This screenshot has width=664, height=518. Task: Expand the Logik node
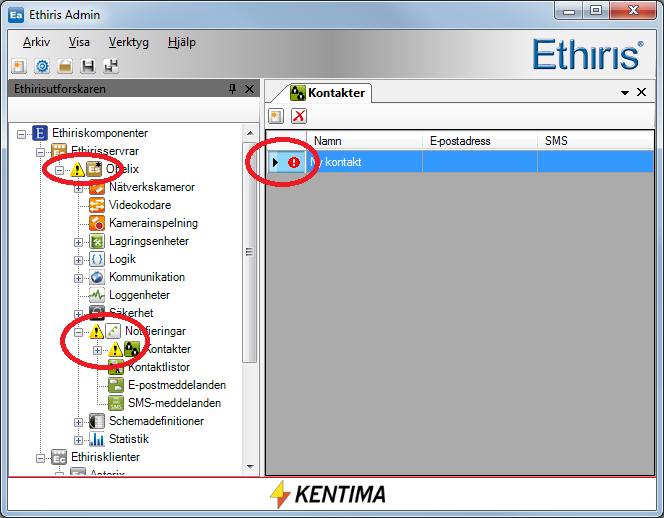pos(78,260)
